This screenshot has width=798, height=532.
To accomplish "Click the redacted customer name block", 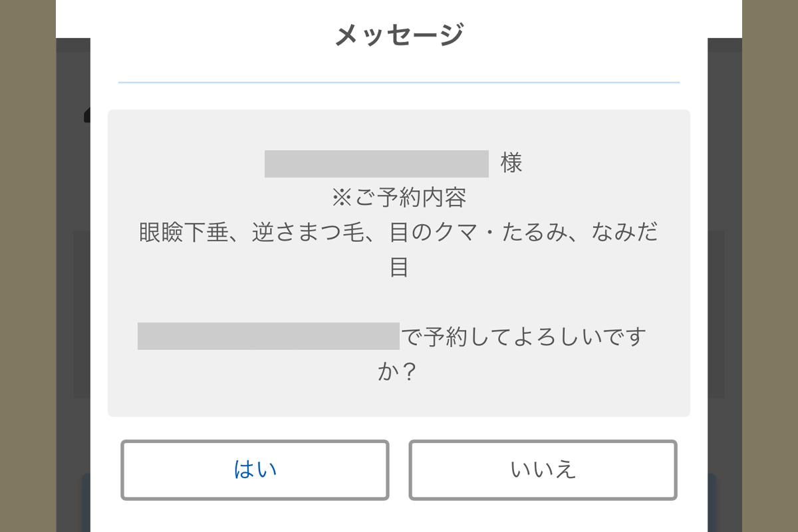I will coord(376,164).
